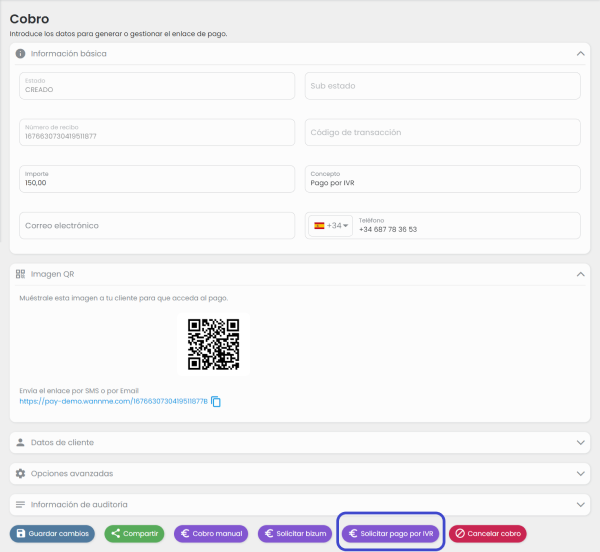Click the lines icon in Información de auditoría
Screen dimensions: 600x552
(20, 504)
